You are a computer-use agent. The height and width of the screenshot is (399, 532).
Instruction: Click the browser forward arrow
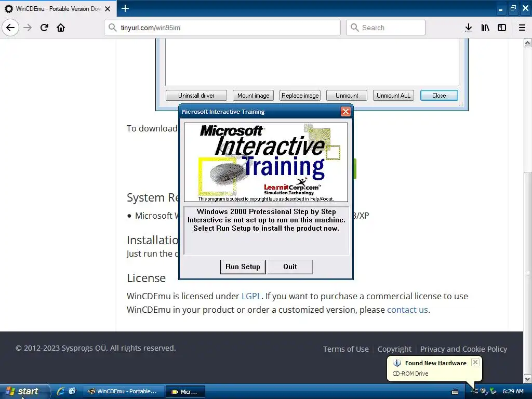[x=28, y=28]
